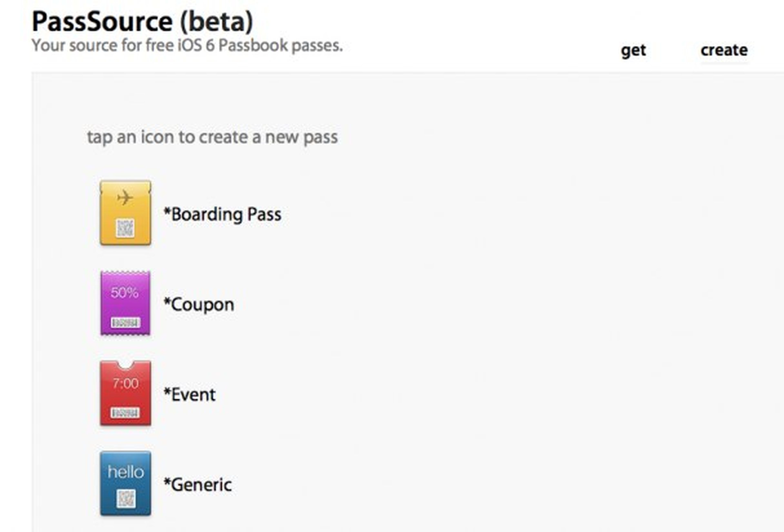Viewport: 784px width, 532px height.
Task: Click the airplane symbol on the yellow pass
Action: coord(125,197)
